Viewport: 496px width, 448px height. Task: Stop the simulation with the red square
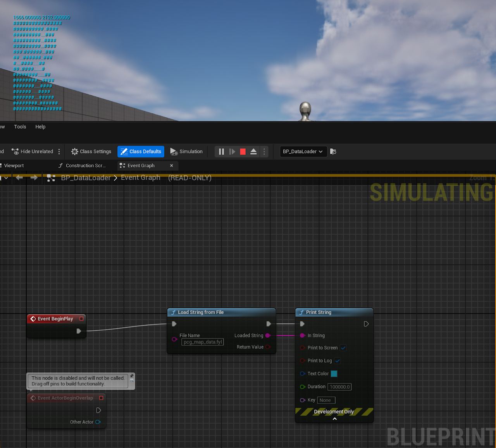(x=243, y=152)
